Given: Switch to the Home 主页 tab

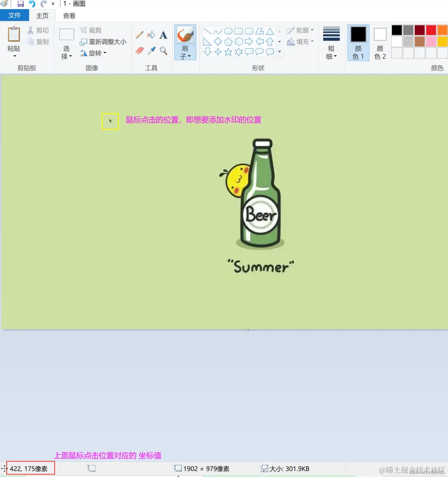Looking at the screenshot, I should (42, 15).
